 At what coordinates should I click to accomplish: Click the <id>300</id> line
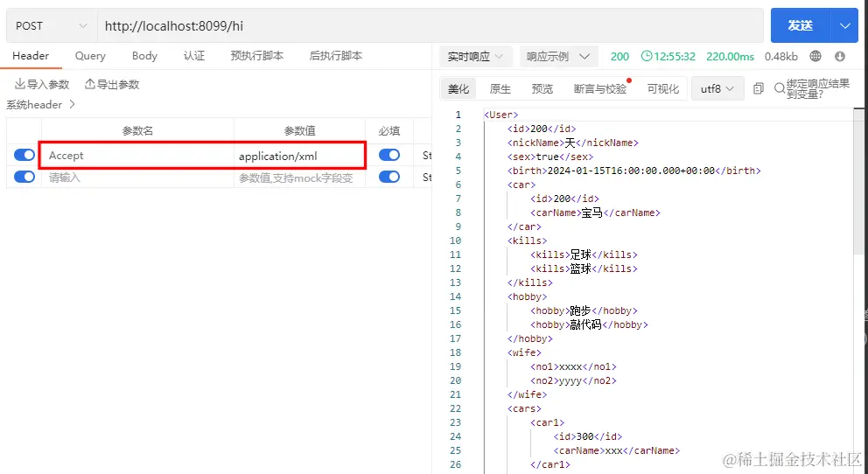coord(587,436)
